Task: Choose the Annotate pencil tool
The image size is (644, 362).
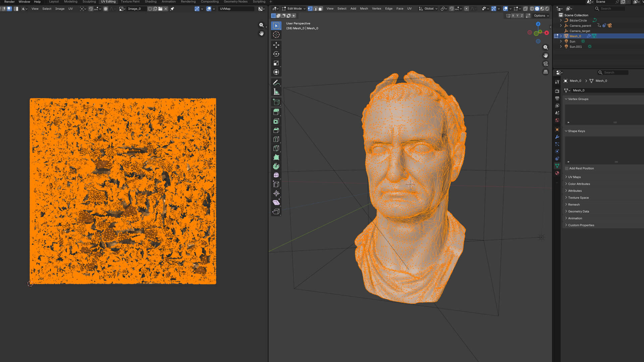Action: point(276,82)
